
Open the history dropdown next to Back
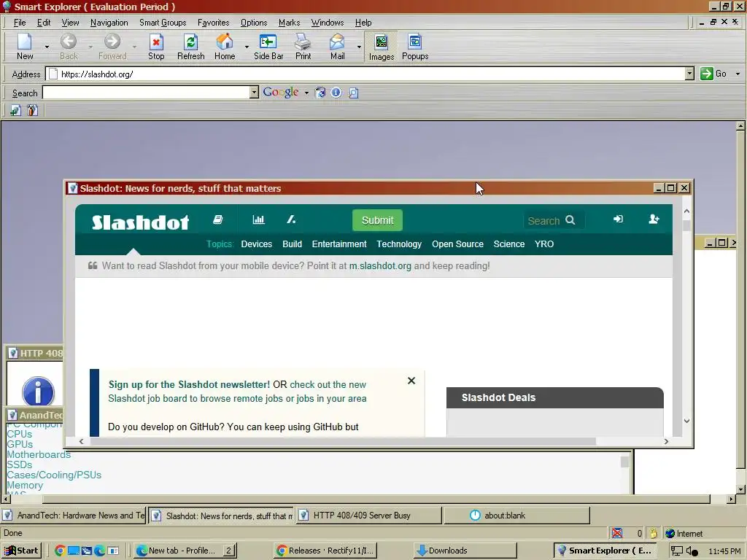coord(90,47)
